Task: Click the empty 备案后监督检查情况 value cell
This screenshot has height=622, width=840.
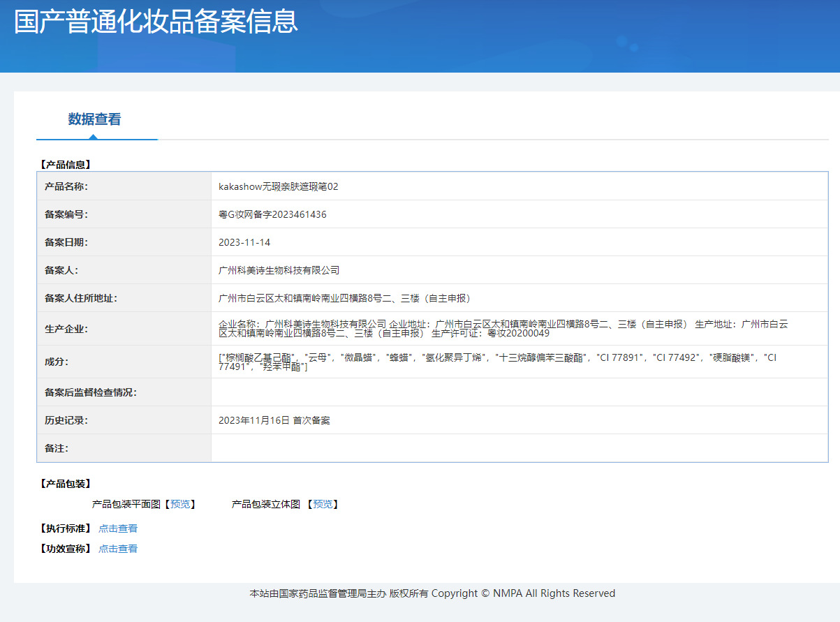Action: 519,392
